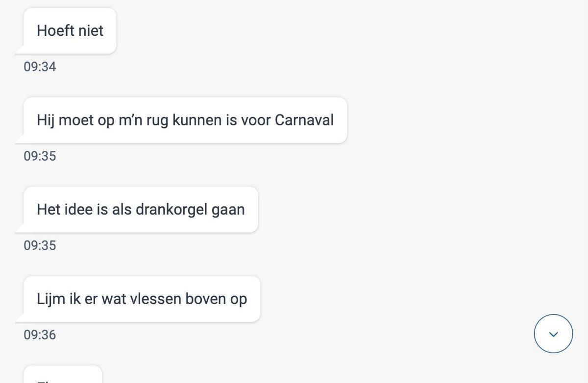The width and height of the screenshot is (588, 383).
Task: Click the 09:35 timestamp below the drankorgel message
Action: (x=40, y=245)
